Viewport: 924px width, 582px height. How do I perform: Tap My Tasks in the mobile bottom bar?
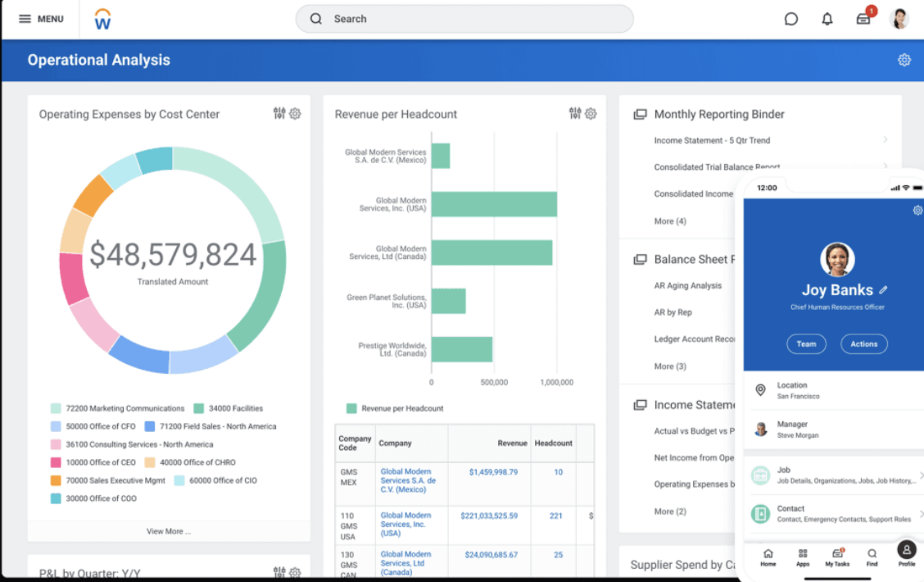(837, 557)
